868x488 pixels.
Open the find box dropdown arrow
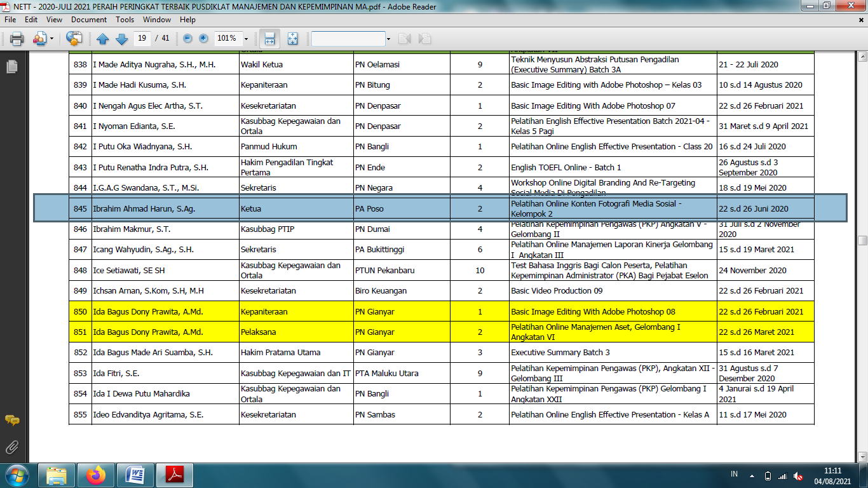[388, 39]
